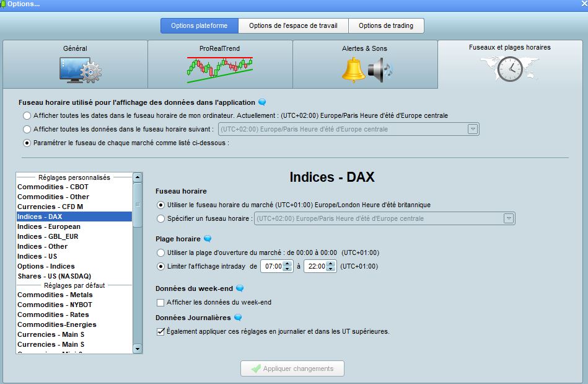Screen dimensions: 588x384
Task: Select Indices - Other entry
Action: click(x=74, y=247)
